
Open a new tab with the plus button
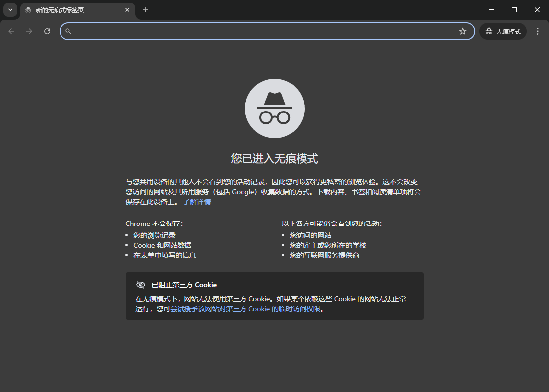click(x=145, y=10)
